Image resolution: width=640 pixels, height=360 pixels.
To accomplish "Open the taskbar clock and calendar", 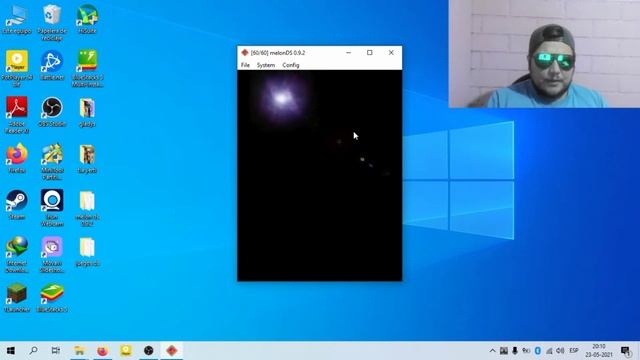I will [599, 351].
